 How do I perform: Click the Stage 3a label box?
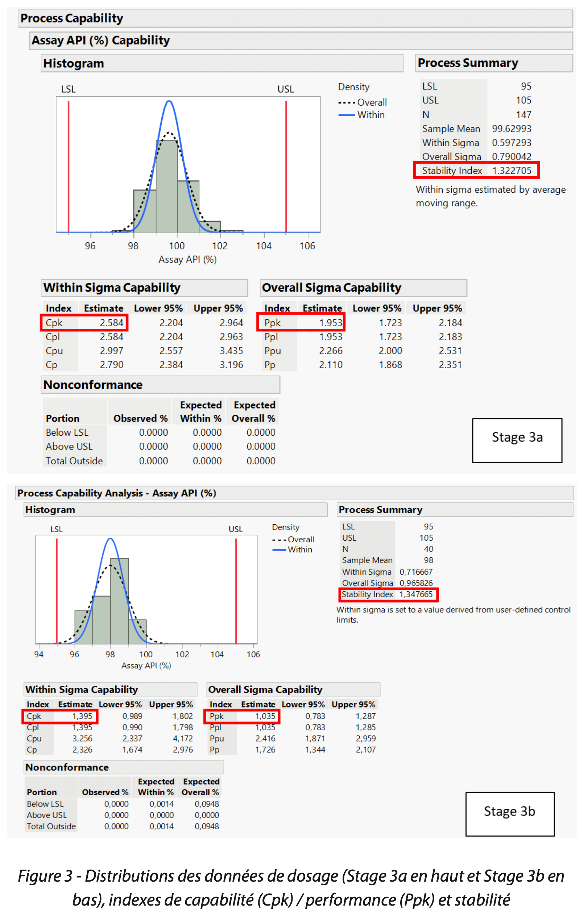[517, 440]
